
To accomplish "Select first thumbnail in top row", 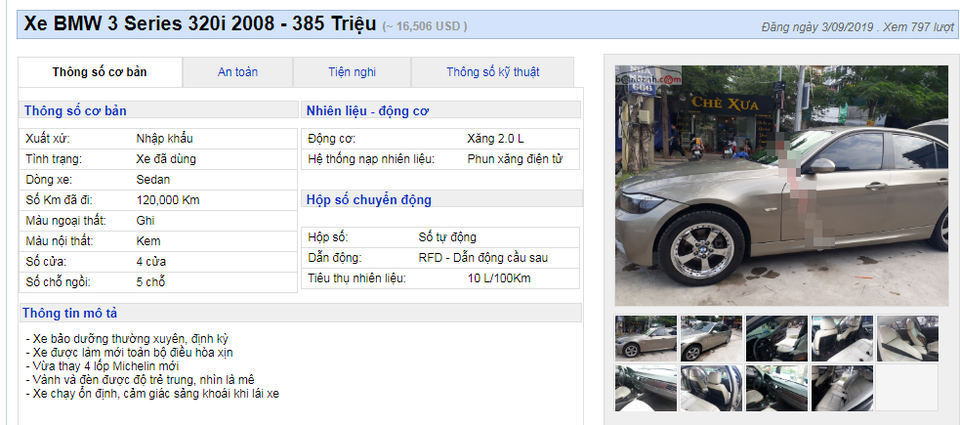I will tap(646, 339).
